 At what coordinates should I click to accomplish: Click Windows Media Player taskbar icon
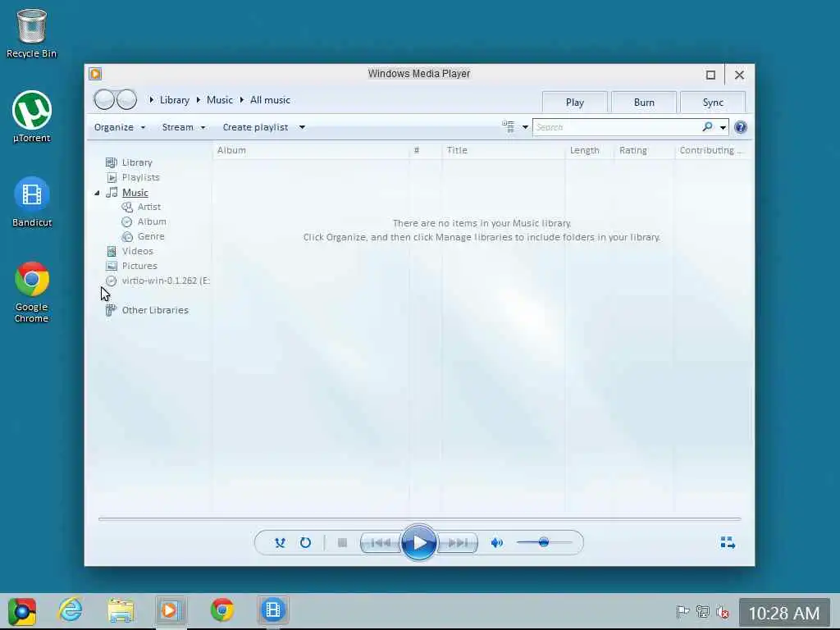point(171,610)
